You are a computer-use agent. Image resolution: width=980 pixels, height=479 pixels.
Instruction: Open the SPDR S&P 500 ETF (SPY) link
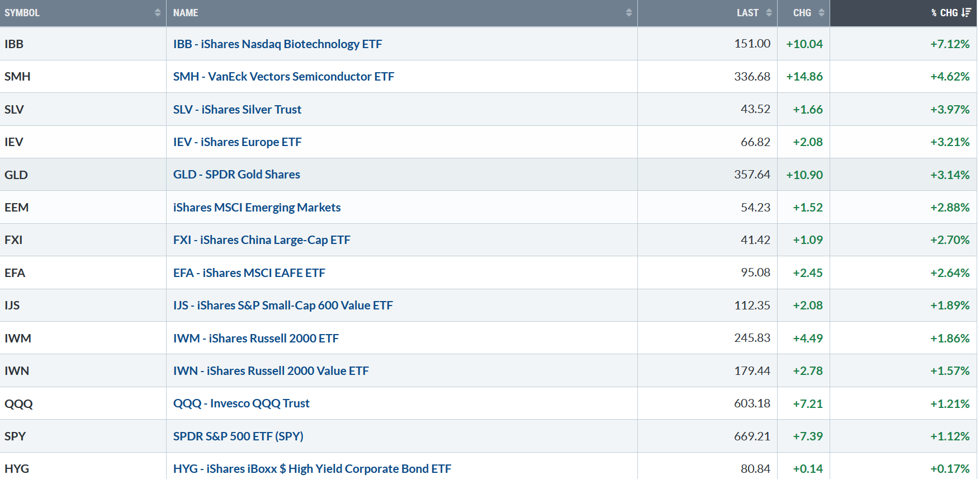click(x=238, y=436)
